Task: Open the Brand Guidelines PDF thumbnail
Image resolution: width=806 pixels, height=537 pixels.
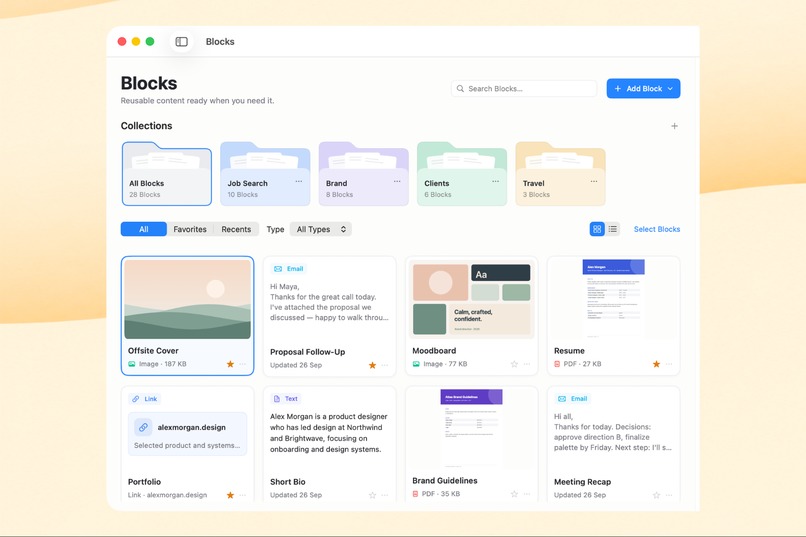Action: (472, 428)
